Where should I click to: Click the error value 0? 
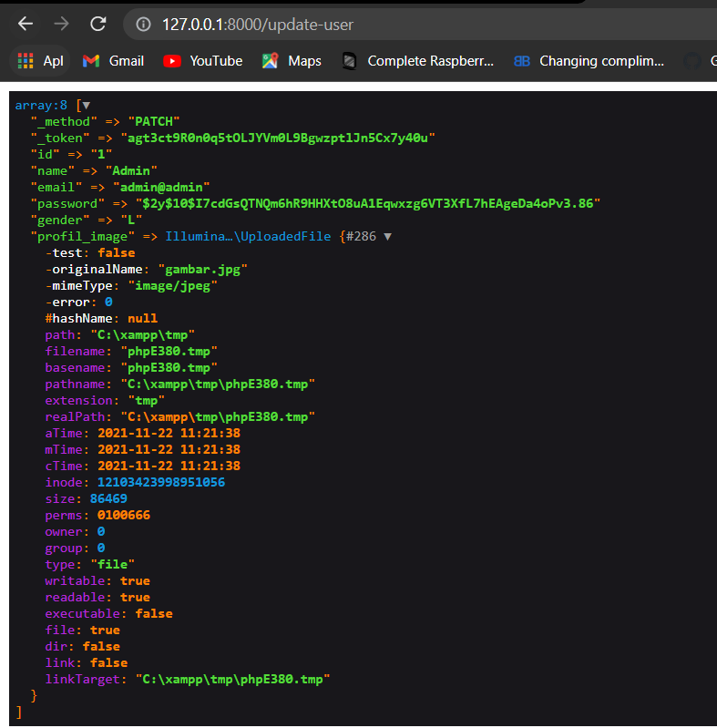click(108, 302)
